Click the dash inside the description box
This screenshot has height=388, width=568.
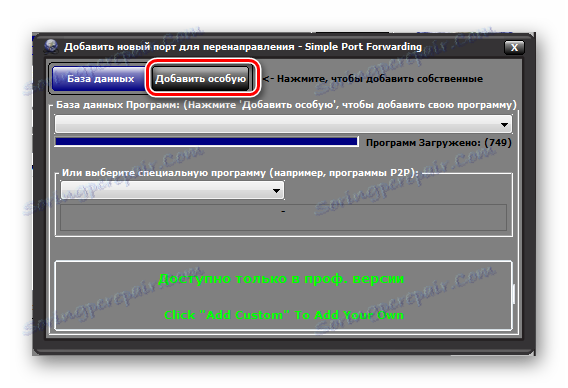pyautogui.click(x=283, y=211)
